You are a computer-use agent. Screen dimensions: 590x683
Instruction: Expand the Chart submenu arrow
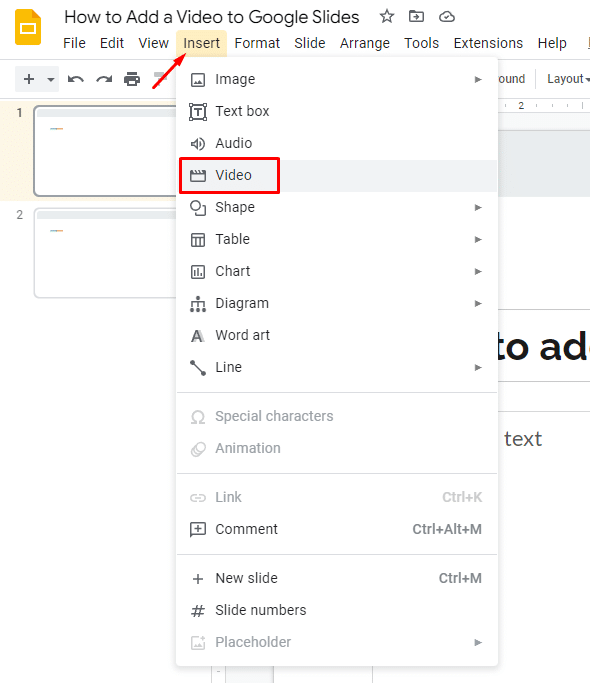coord(478,271)
